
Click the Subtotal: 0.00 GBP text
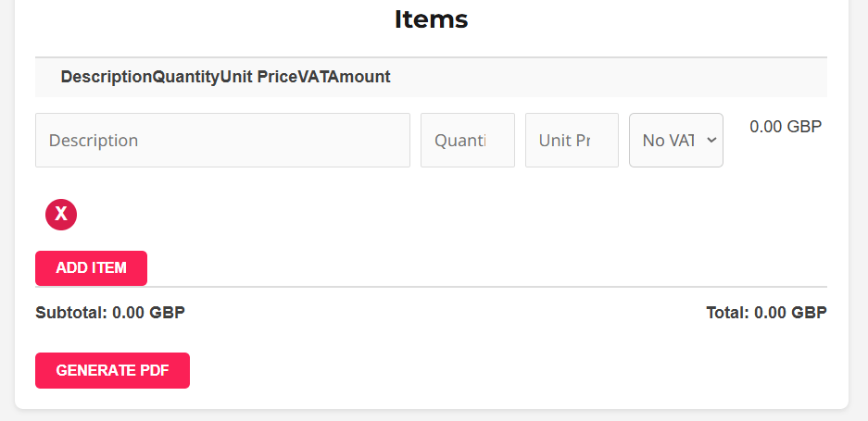pos(110,313)
